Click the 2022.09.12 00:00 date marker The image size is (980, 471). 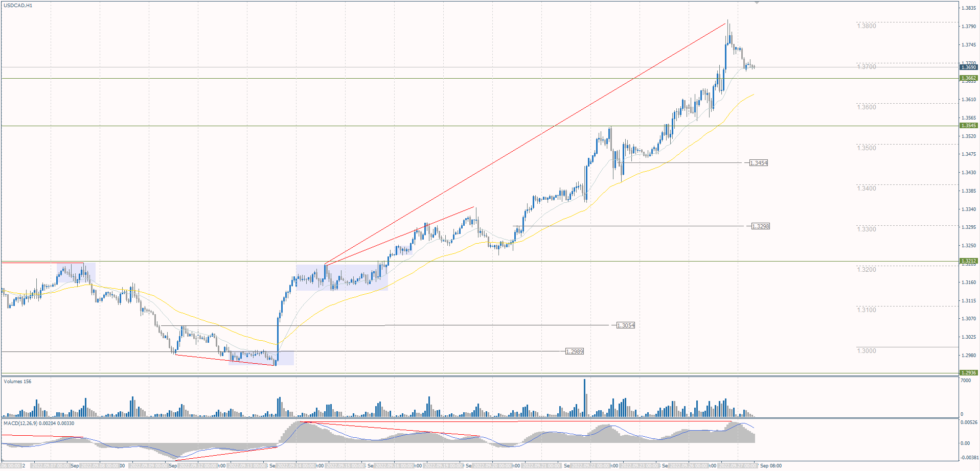[x=198, y=466]
